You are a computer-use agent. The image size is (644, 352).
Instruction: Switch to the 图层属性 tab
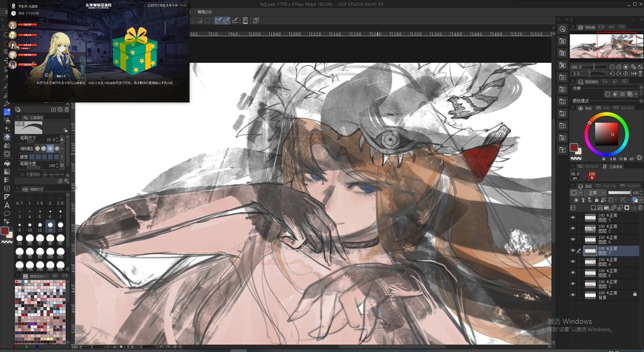point(588,82)
